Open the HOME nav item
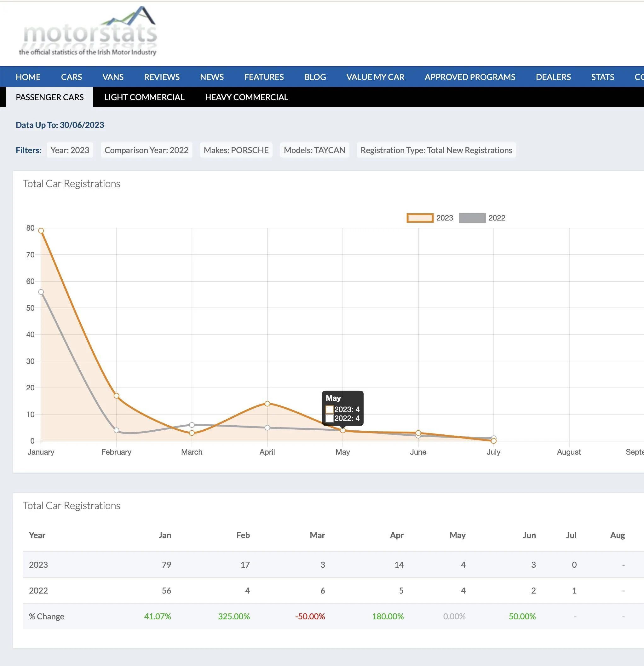 point(28,77)
